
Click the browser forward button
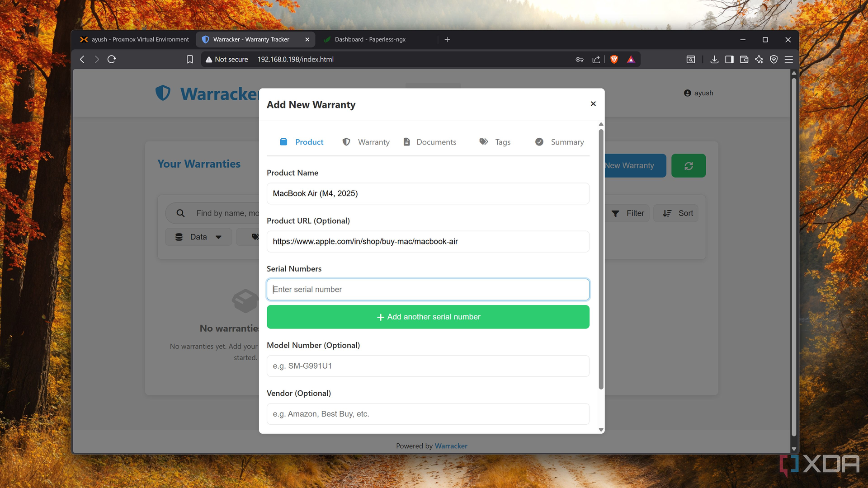97,59
